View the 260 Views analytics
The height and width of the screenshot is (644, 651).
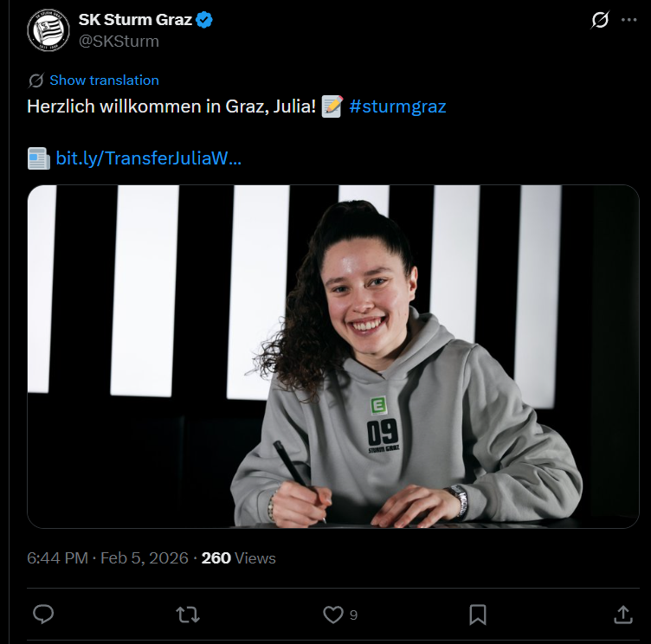click(238, 558)
